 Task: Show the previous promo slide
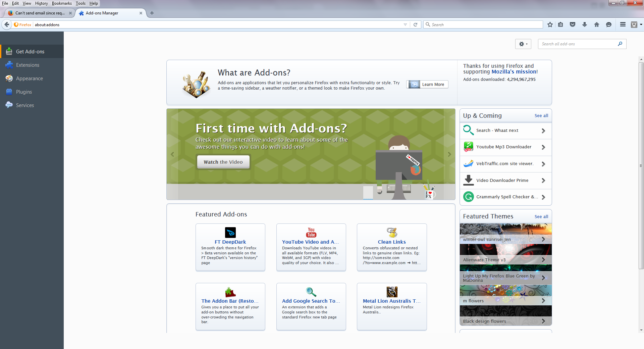point(172,154)
